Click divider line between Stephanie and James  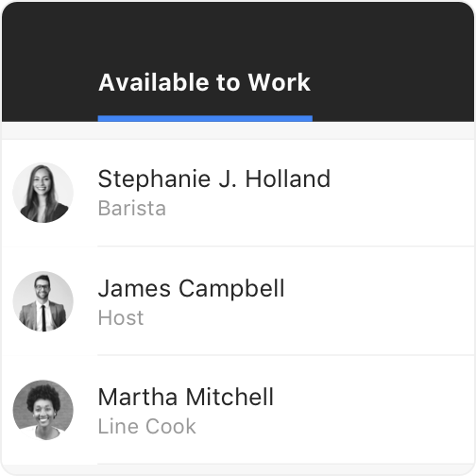(x=286, y=246)
